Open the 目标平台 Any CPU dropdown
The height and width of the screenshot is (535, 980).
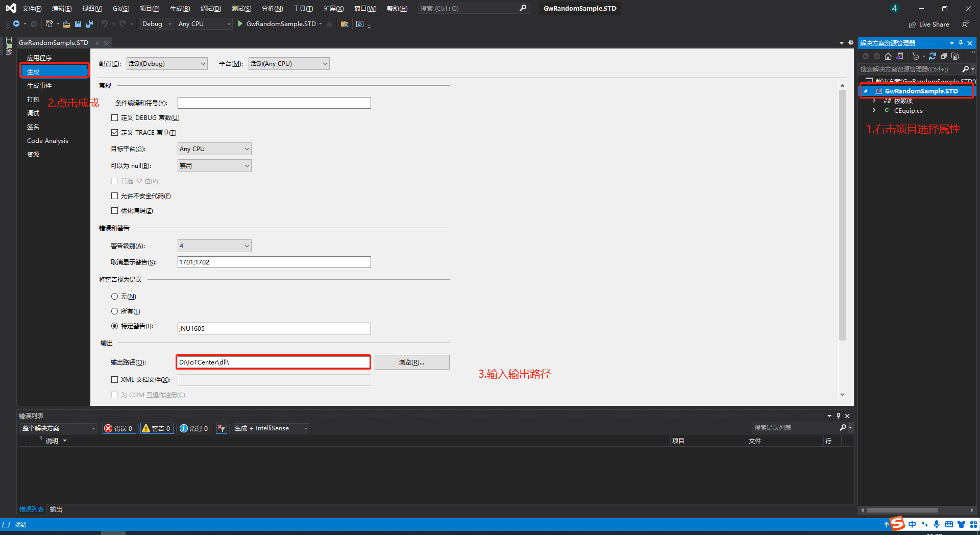tap(214, 149)
